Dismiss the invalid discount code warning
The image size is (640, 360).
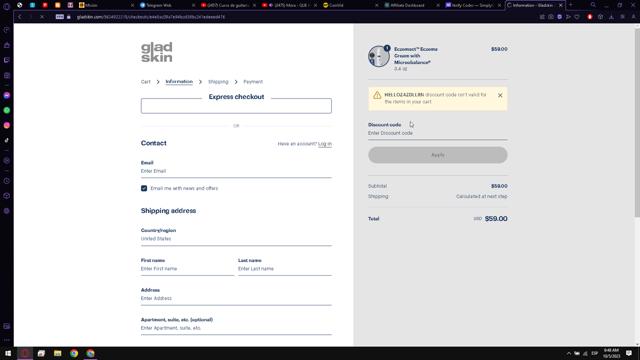500,95
